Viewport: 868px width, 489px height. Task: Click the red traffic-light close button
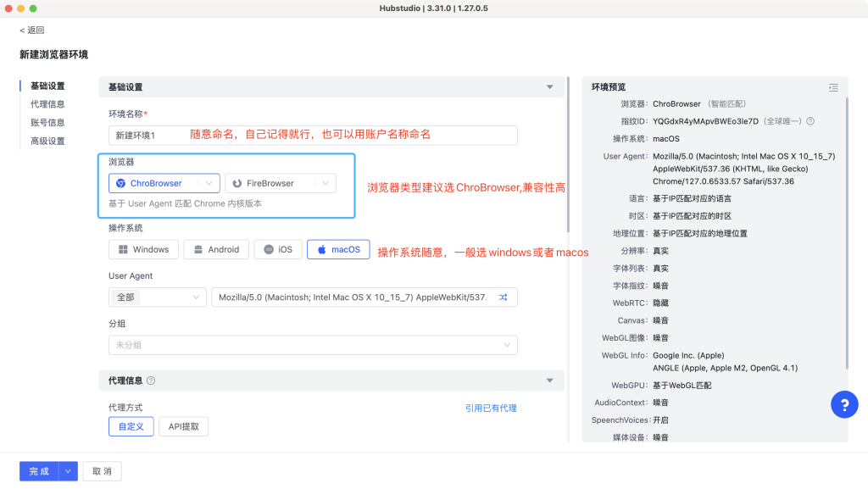point(9,8)
